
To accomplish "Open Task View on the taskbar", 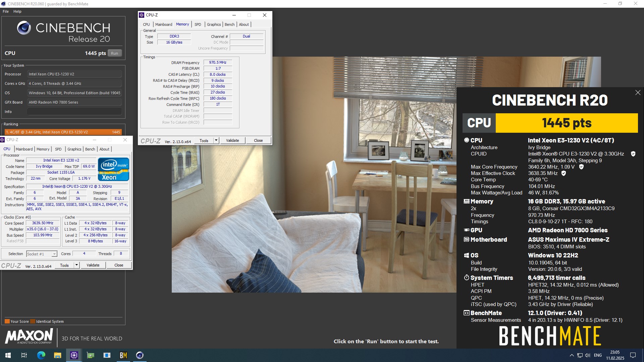I will point(24,355).
